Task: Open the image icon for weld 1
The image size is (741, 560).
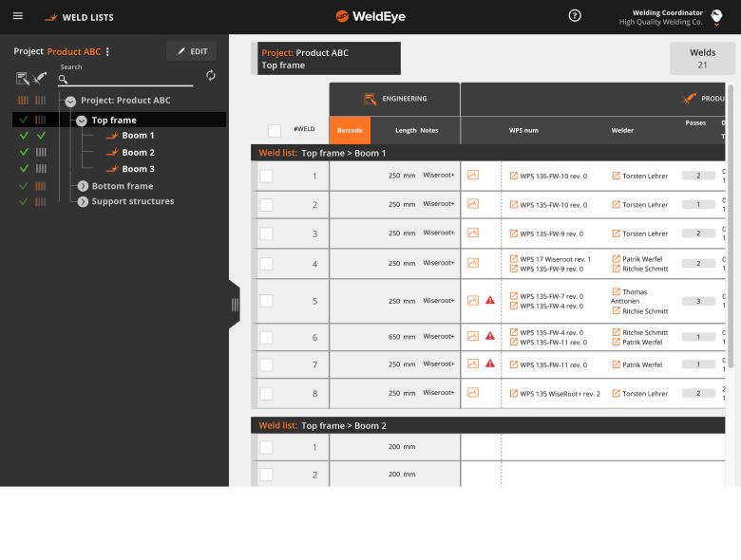Action: pos(473,176)
